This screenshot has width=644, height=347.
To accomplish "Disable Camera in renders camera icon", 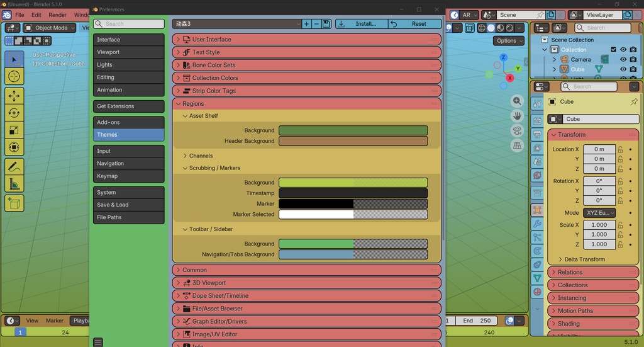I will coord(633,59).
